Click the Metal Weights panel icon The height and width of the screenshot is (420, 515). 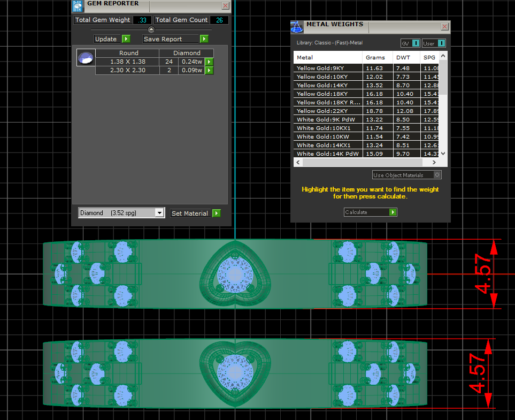tap(297, 28)
